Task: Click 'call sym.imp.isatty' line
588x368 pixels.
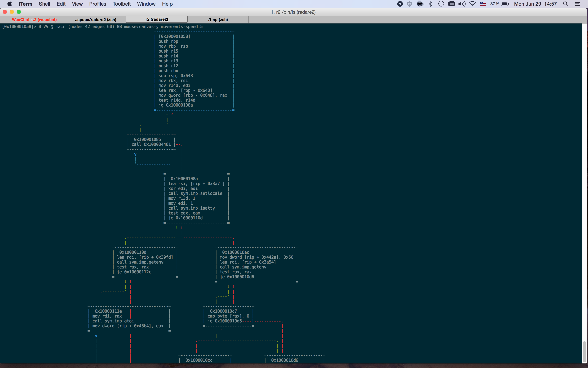Action: tap(192, 208)
